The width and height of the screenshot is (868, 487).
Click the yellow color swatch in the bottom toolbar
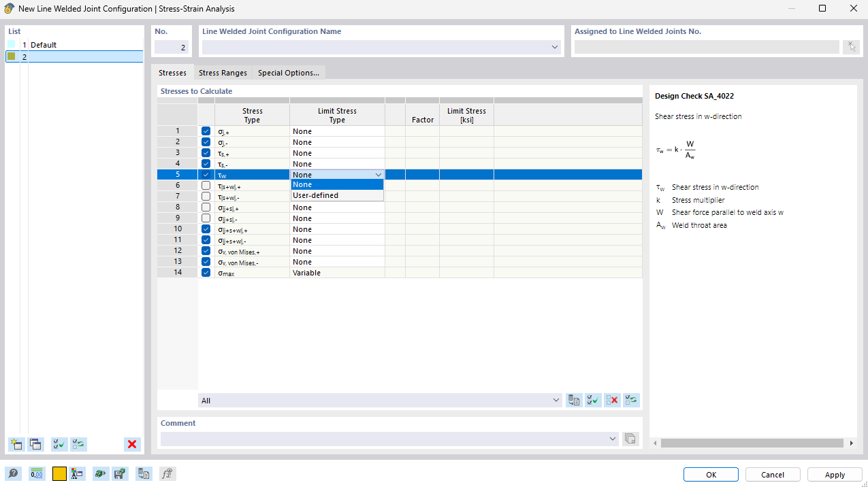(x=58, y=473)
